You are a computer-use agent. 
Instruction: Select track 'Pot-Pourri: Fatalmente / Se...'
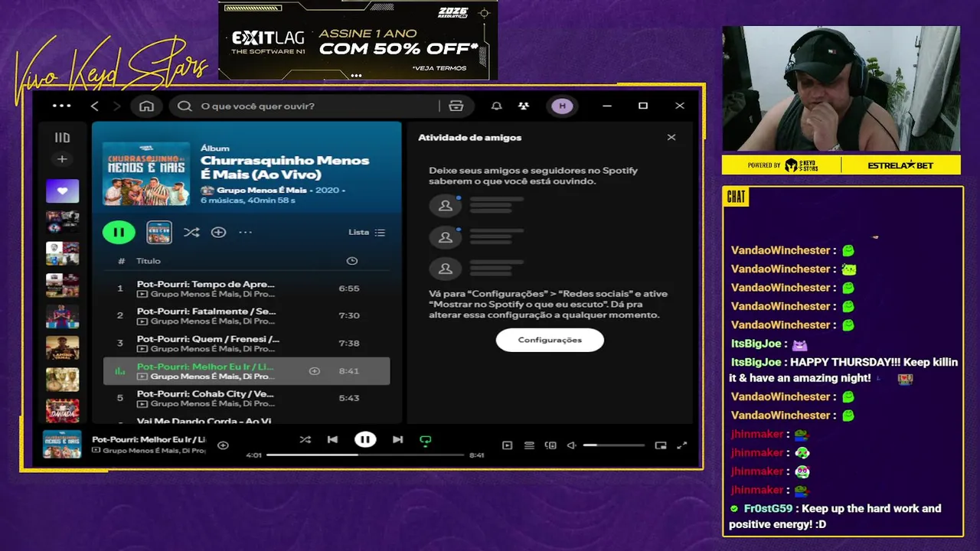click(247, 315)
